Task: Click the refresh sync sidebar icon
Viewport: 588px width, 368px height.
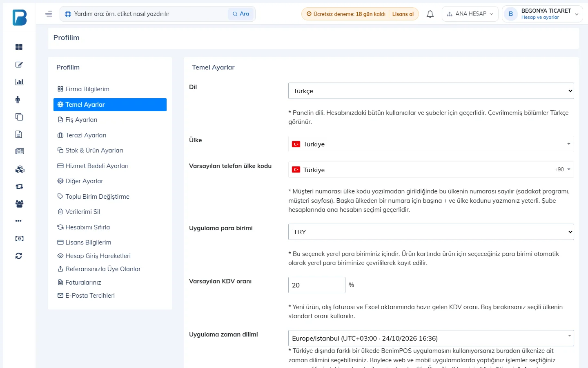Action: 19,256
